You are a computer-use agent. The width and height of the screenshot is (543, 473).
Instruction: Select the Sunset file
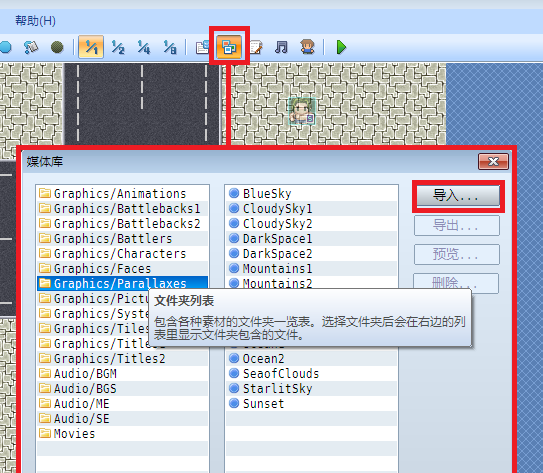[311, 403]
